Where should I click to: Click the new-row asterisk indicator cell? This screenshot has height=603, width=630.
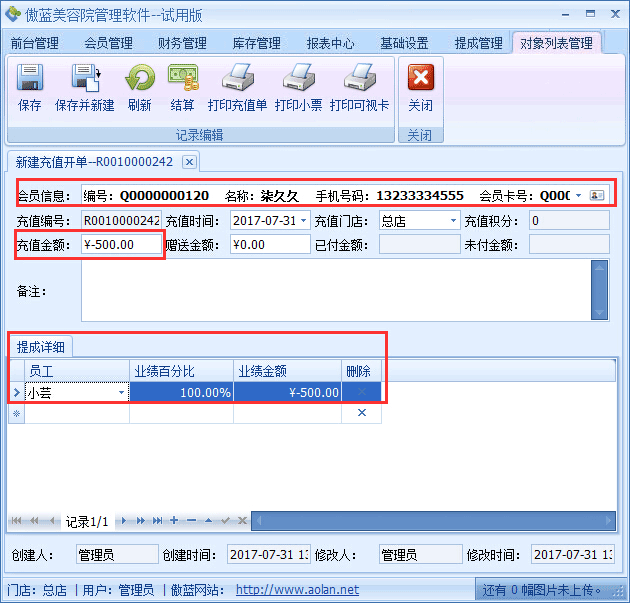[16, 413]
